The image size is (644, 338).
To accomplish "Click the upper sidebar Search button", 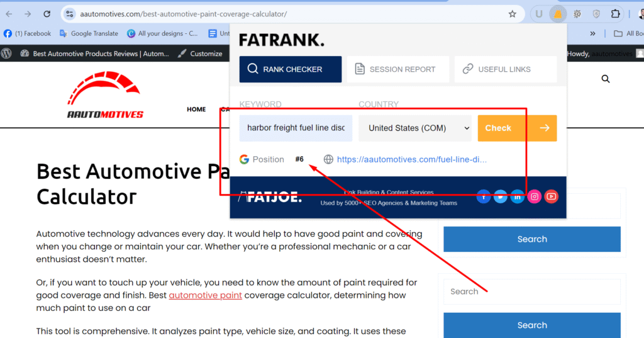I will pyautogui.click(x=532, y=239).
